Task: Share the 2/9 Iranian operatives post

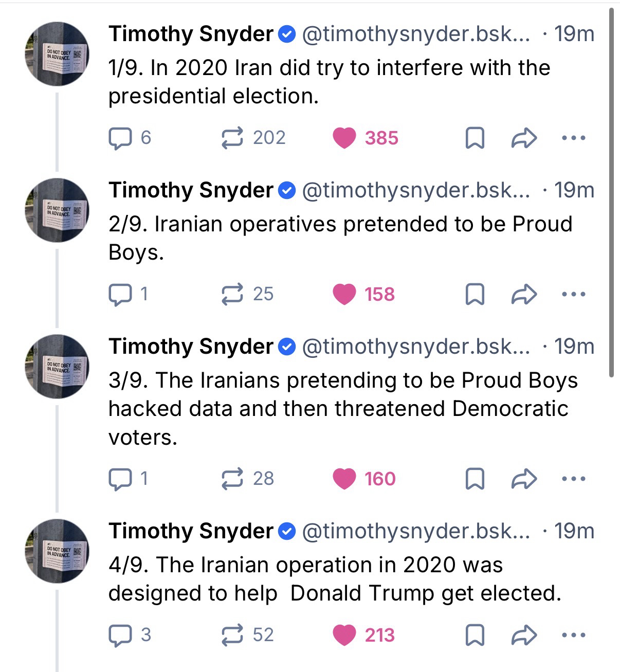Action: 524,294
